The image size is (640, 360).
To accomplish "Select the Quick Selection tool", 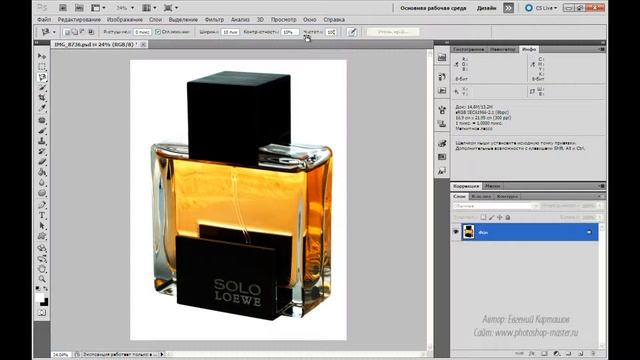I will click(42, 88).
